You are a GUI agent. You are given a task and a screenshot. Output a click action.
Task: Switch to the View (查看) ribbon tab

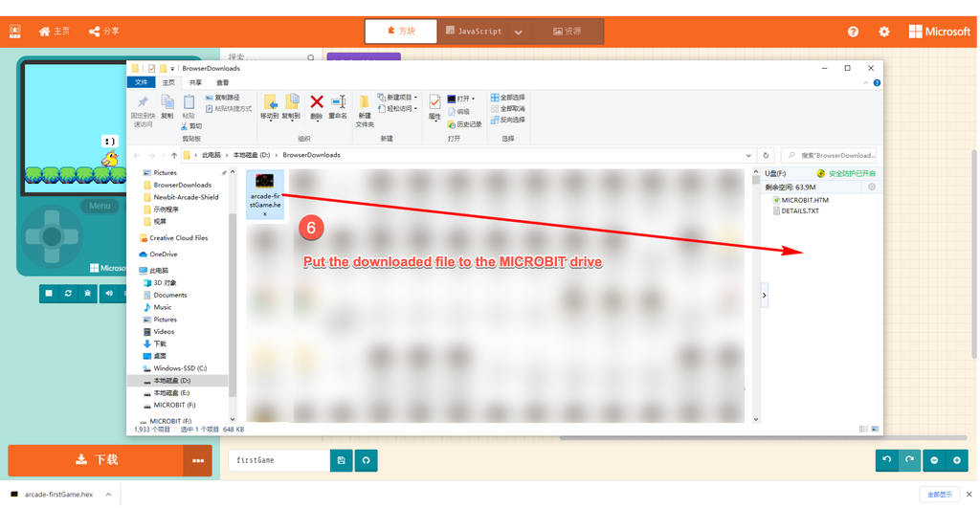[x=222, y=83]
